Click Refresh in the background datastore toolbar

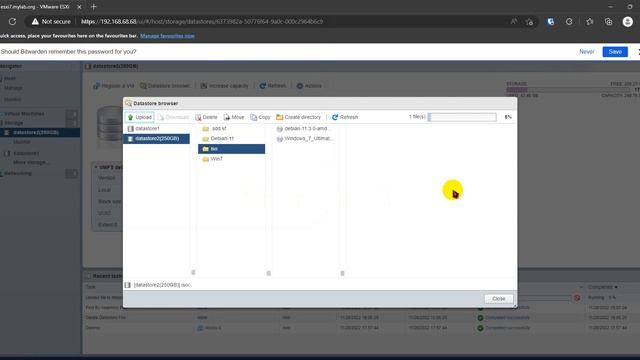click(x=273, y=86)
